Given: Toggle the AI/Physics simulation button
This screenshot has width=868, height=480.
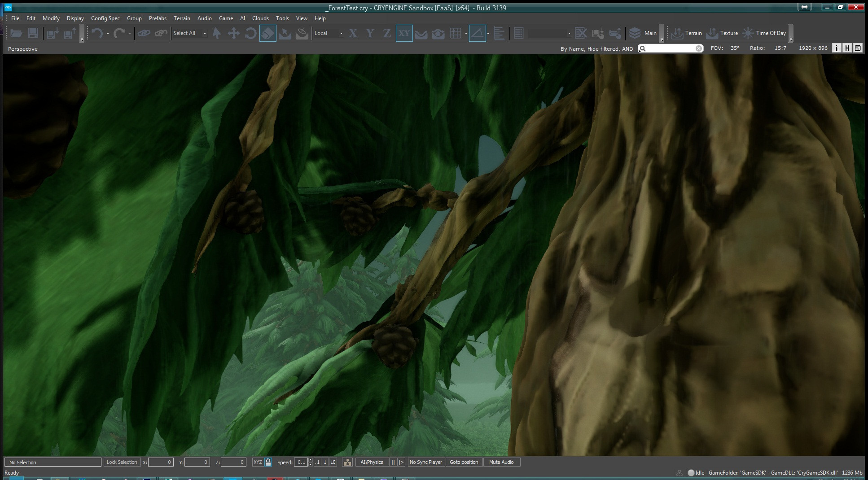Looking at the screenshot, I should point(372,462).
